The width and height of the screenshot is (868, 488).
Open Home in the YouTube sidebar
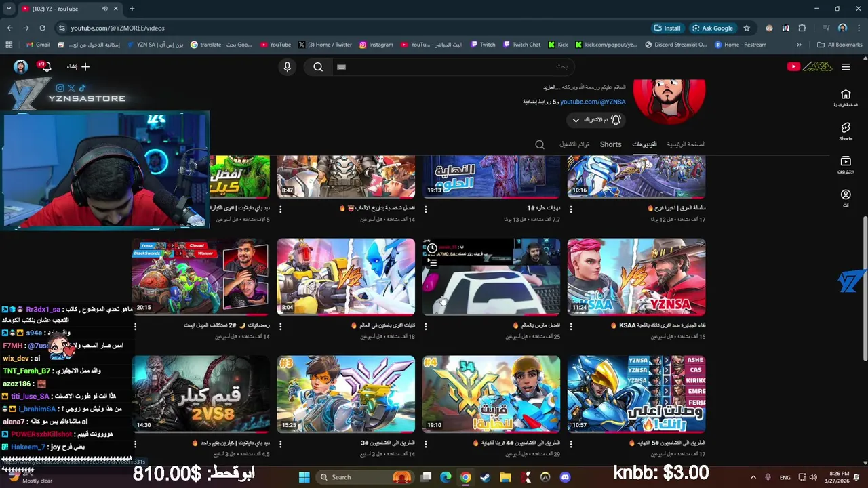(x=846, y=98)
